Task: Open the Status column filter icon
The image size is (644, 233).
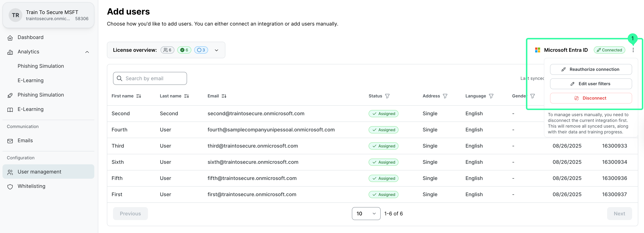Action: pos(387,96)
